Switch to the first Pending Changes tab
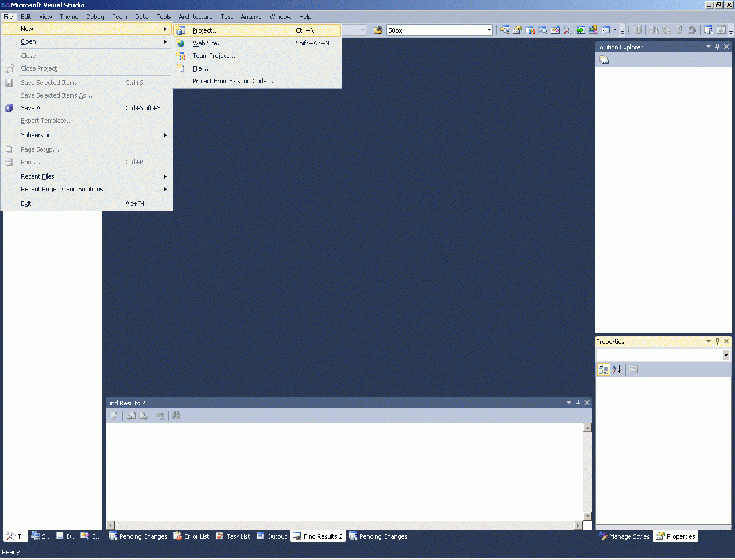Screen dimensions: 735x560 pos(138,536)
